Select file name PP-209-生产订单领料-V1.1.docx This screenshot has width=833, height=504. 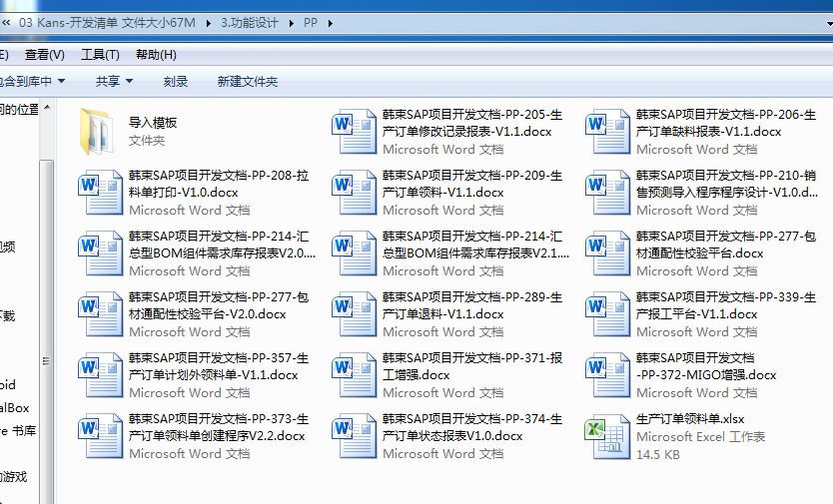coord(472,184)
